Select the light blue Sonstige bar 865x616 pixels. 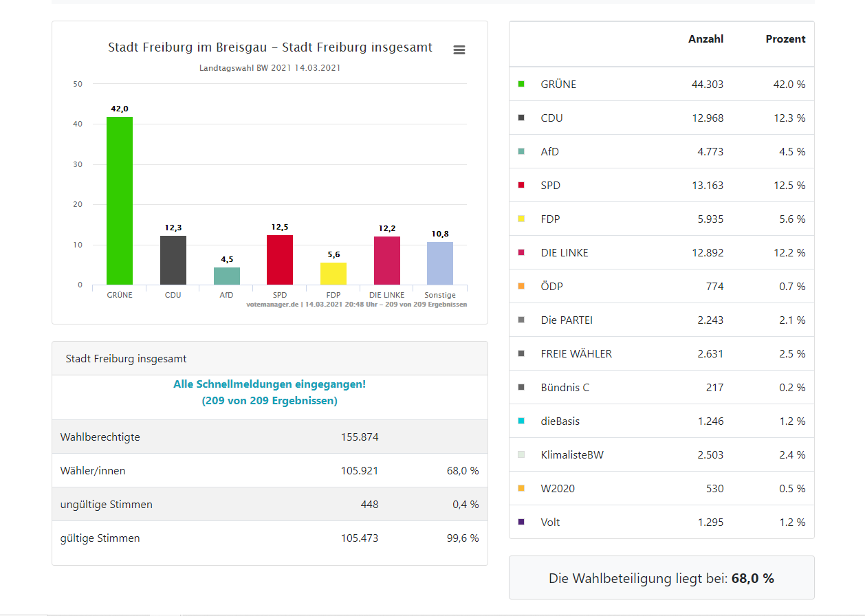click(440, 263)
